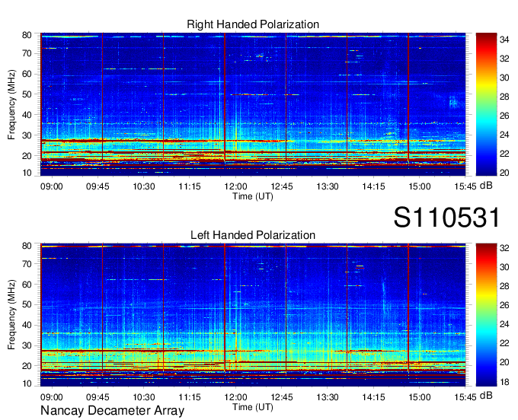Select 10:30 time tick on Right Handed plot
The image size is (518, 420).
coord(144,186)
